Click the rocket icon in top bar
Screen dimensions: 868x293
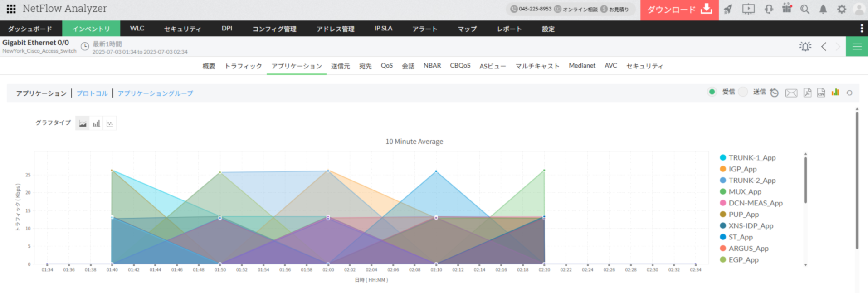[728, 9]
